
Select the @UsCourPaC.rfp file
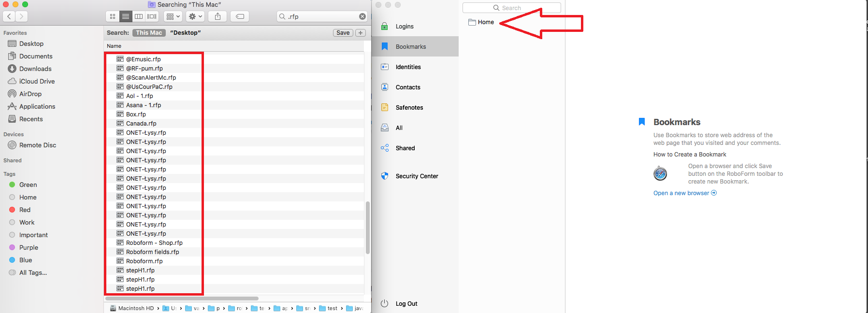click(x=149, y=86)
